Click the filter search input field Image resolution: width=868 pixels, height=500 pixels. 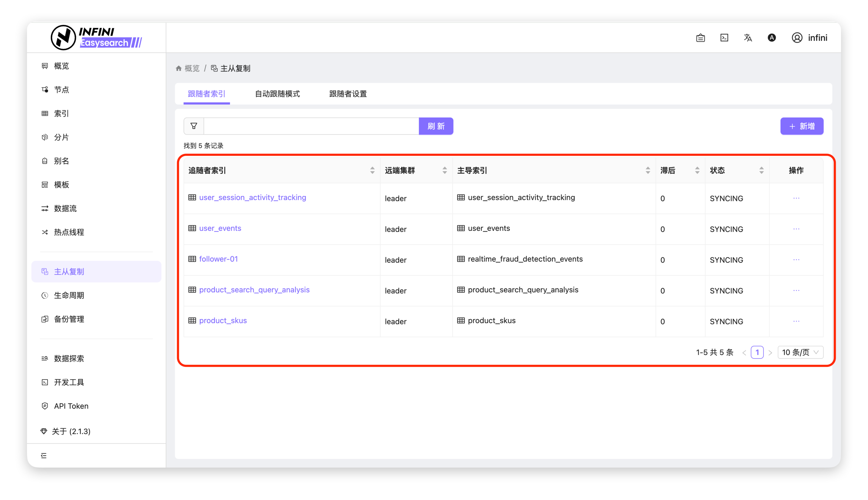point(311,126)
